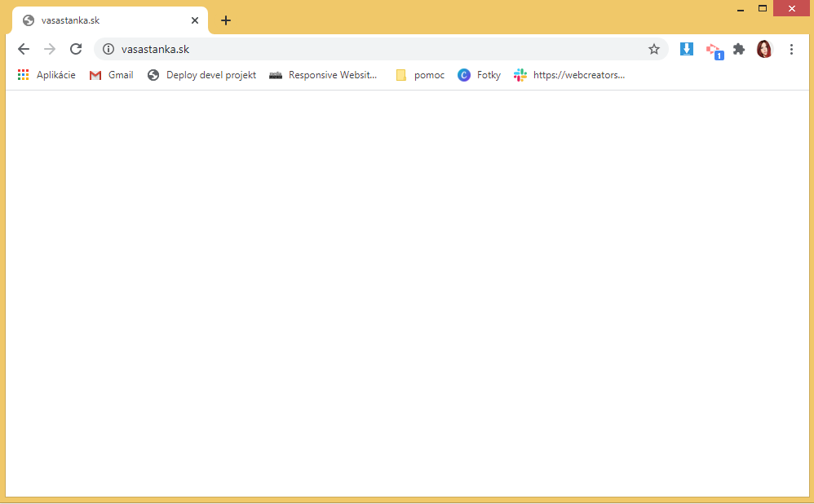Reload the vasastanka.sk page

[76, 49]
